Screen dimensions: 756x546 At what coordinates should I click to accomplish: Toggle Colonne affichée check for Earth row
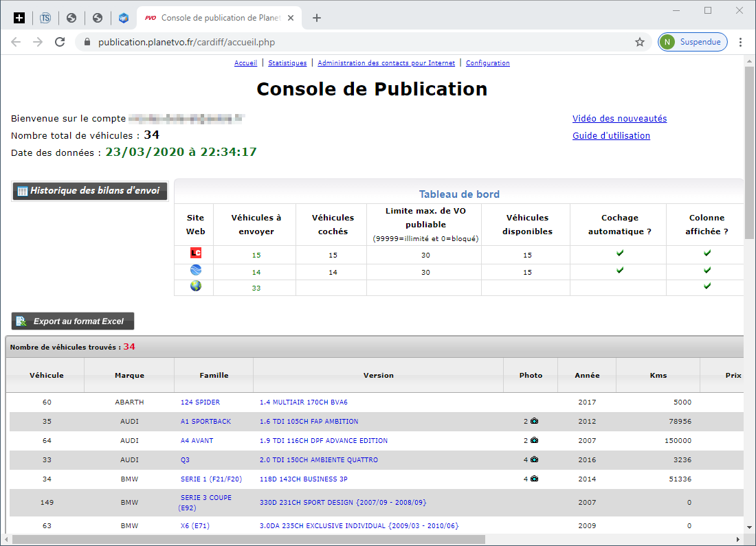tap(707, 286)
